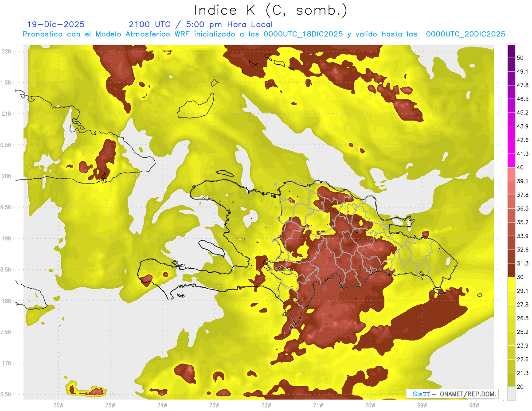Click the colorbar value "33.9"
This screenshot has width=532, height=411.
coord(522,236)
